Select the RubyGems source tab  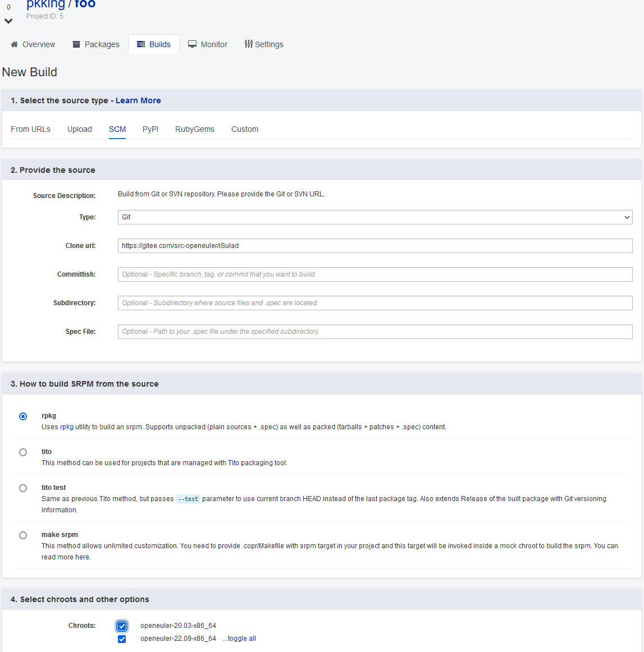tap(195, 129)
